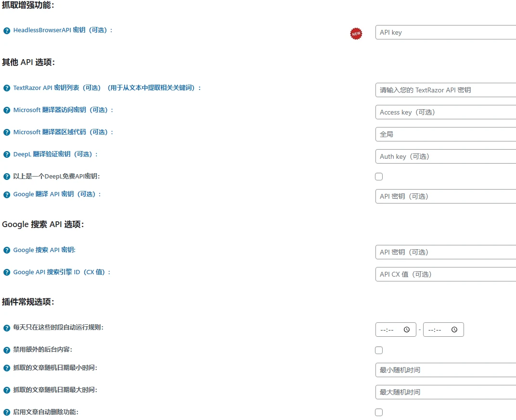516x420 pixels.
Task: Click the help icon beside 禁用额外的后台内容
Action: pos(6,350)
